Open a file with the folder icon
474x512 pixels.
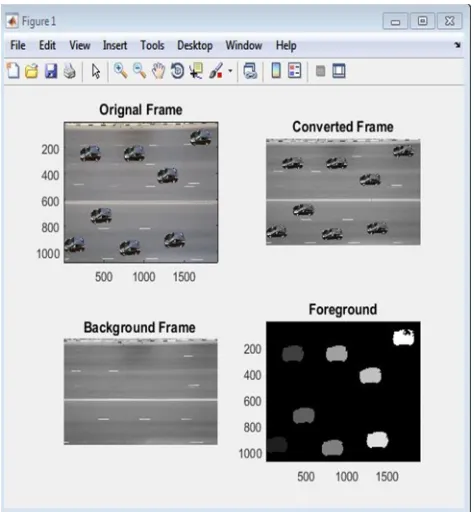click(x=32, y=71)
